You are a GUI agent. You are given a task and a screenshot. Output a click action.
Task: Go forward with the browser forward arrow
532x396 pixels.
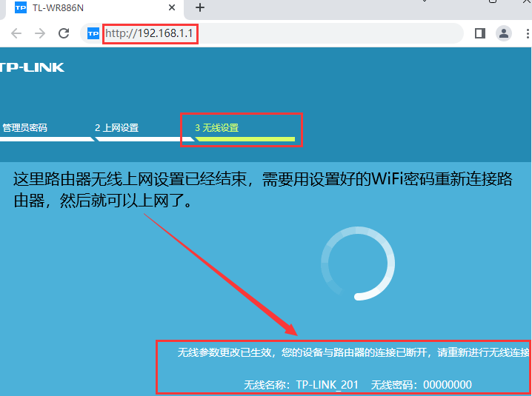pyautogui.click(x=40, y=33)
